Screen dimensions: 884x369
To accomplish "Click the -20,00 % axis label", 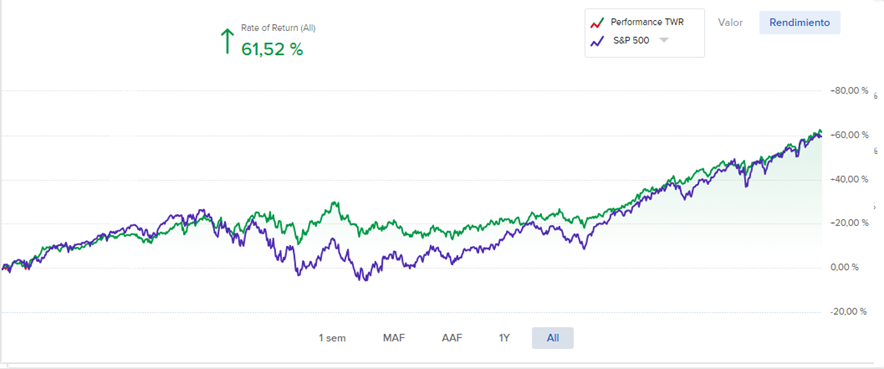I will coord(848,311).
